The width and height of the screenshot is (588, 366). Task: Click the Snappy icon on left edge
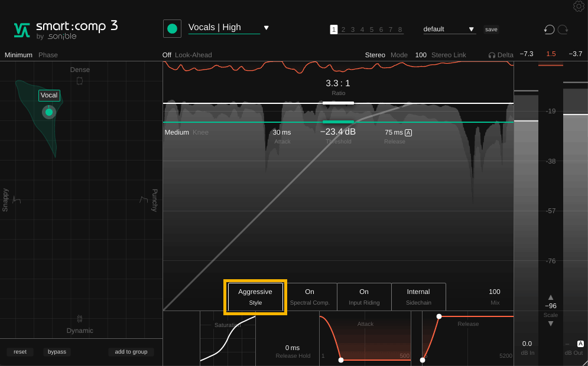coord(17,200)
